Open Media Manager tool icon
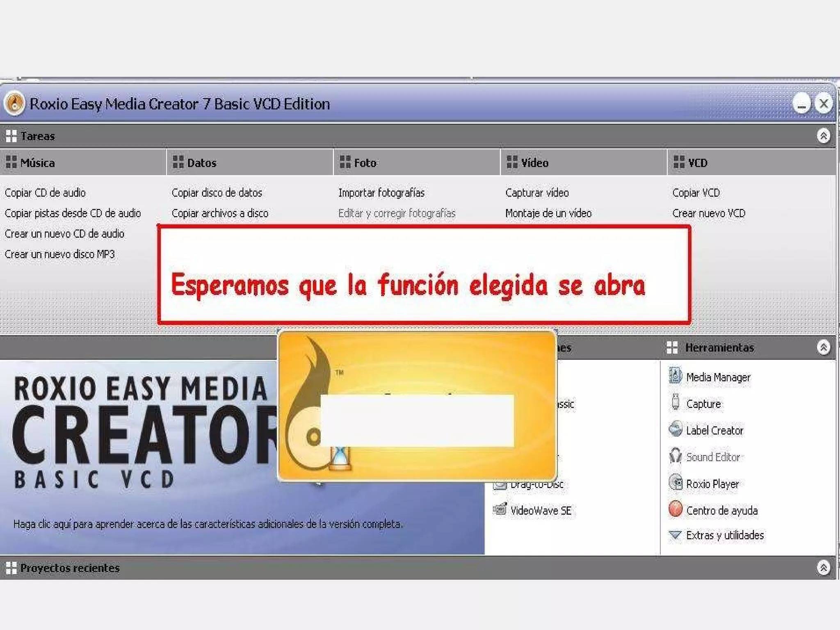 (x=675, y=376)
